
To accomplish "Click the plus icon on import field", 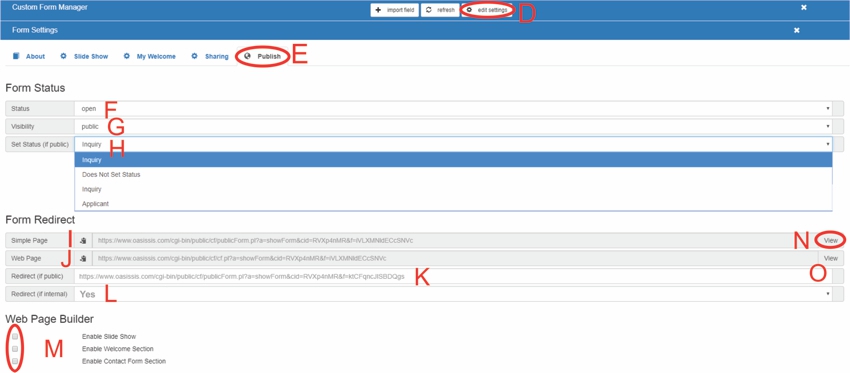I will (378, 10).
